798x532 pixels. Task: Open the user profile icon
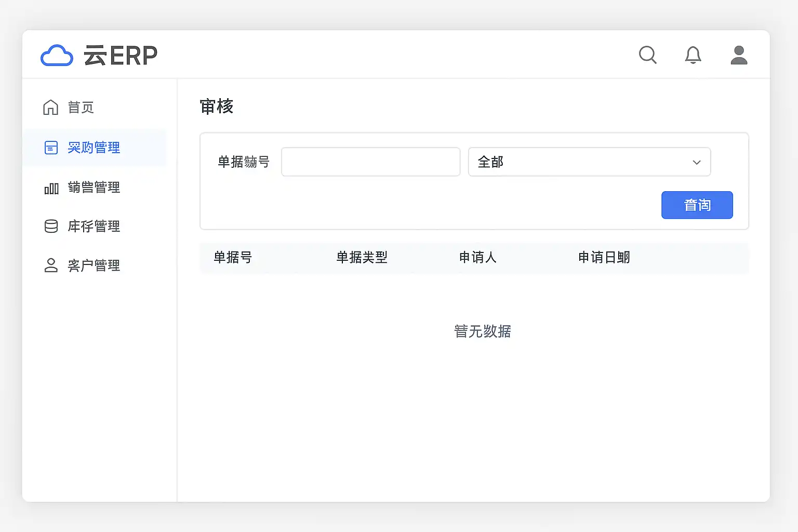tap(739, 55)
